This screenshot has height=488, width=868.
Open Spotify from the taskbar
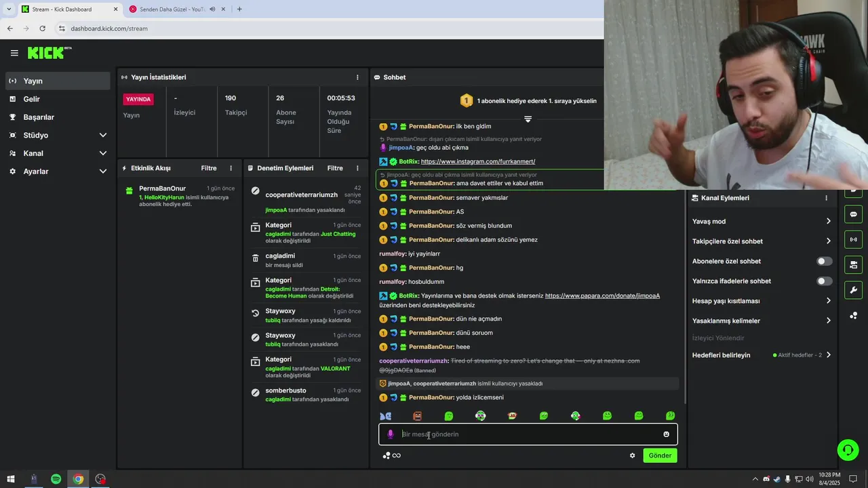pyautogui.click(x=56, y=479)
